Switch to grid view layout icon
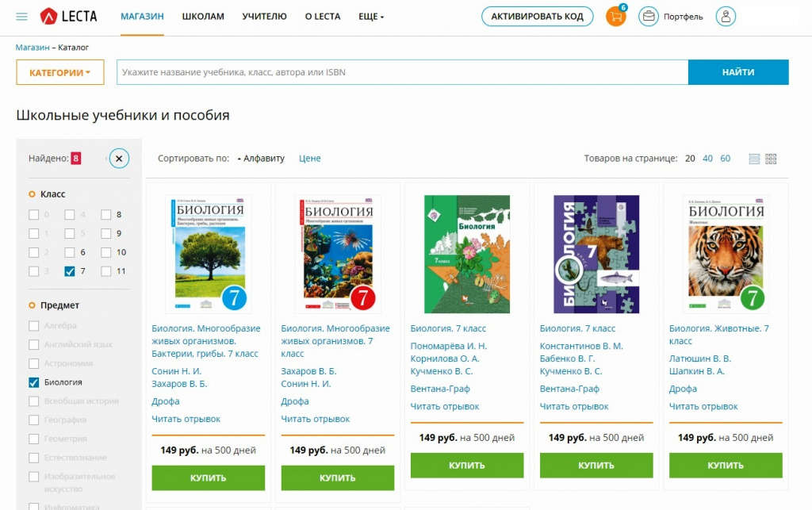The width and height of the screenshot is (812, 510). [x=771, y=159]
